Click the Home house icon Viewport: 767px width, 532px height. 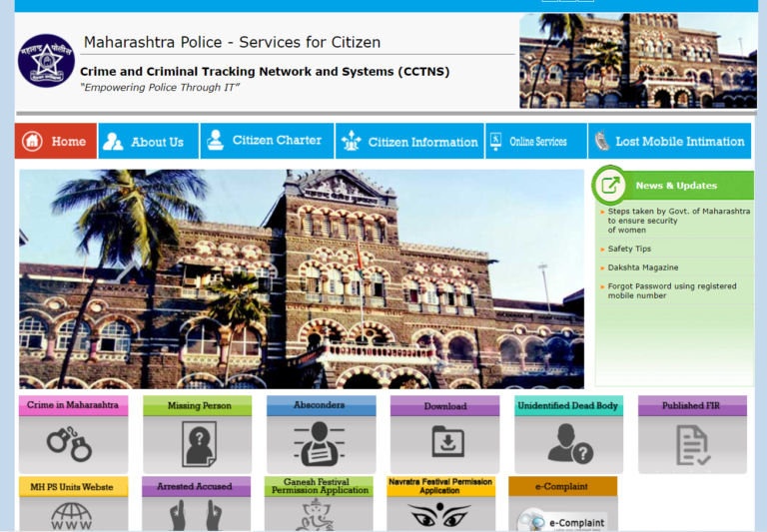click(x=32, y=142)
